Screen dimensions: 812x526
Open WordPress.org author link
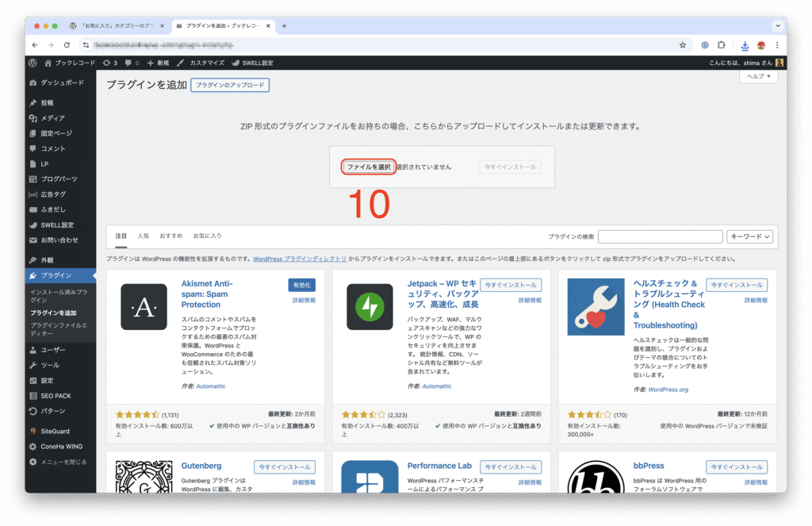click(668, 390)
